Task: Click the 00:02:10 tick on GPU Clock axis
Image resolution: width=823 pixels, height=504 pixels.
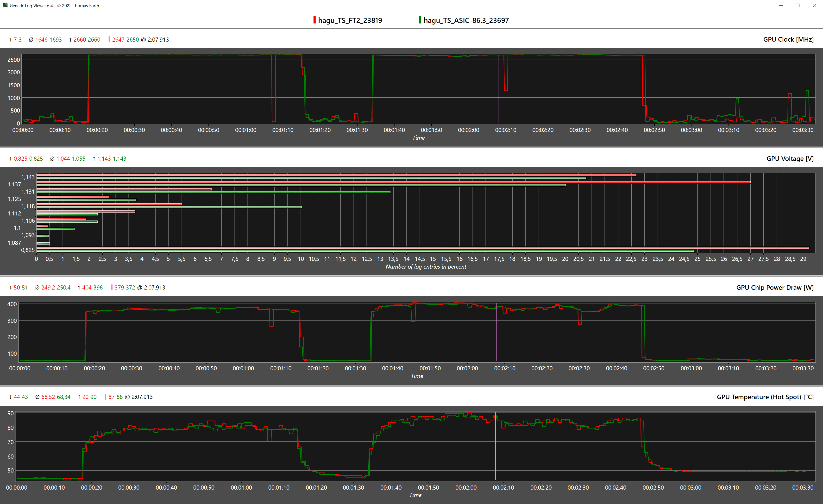Action: pyautogui.click(x=506, y=130)
